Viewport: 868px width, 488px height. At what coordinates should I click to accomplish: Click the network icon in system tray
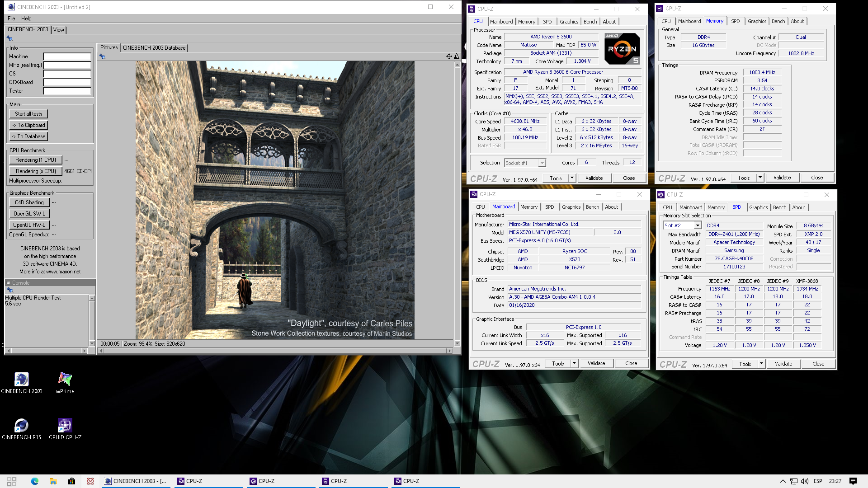point(793,481)
